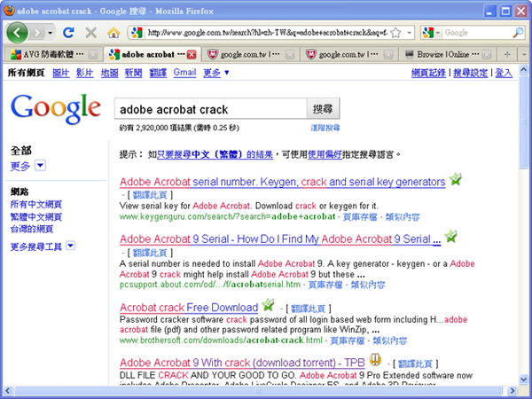Screen dimensions: 532x399
Task: Open the 新聞 news link
Action: pos(133,73)
